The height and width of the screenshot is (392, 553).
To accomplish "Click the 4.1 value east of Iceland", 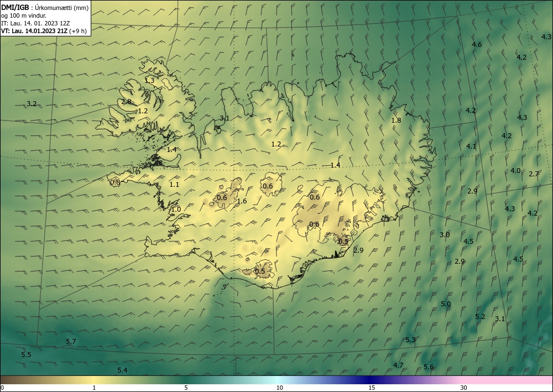I will click(x=471, y=147).
